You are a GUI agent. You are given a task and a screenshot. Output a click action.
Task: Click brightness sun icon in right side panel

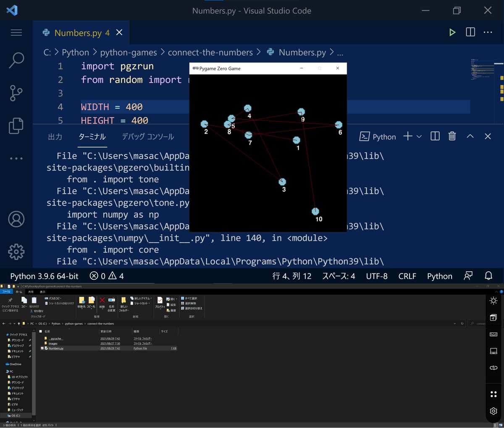(493, 300)
